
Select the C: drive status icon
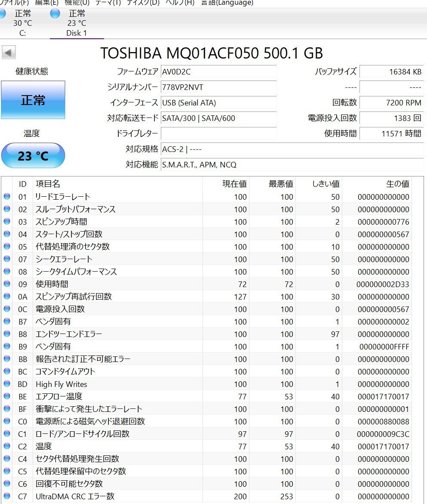2,13
